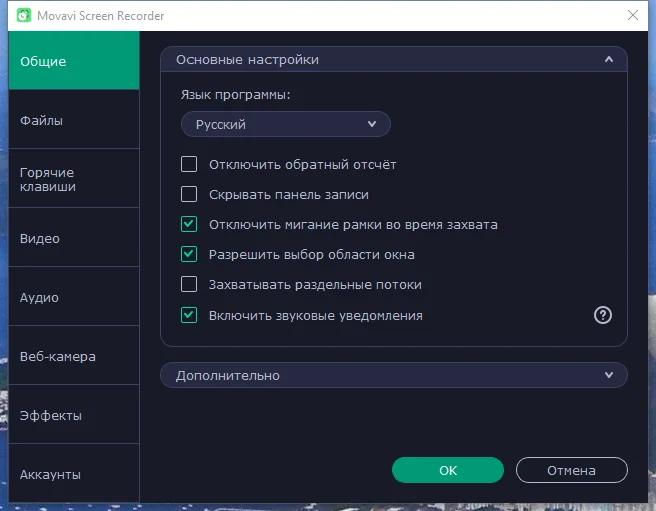Enable Отключить обратный отсчёт checkbox
Viewport: 656px width, 511px height.
[189, 164]
